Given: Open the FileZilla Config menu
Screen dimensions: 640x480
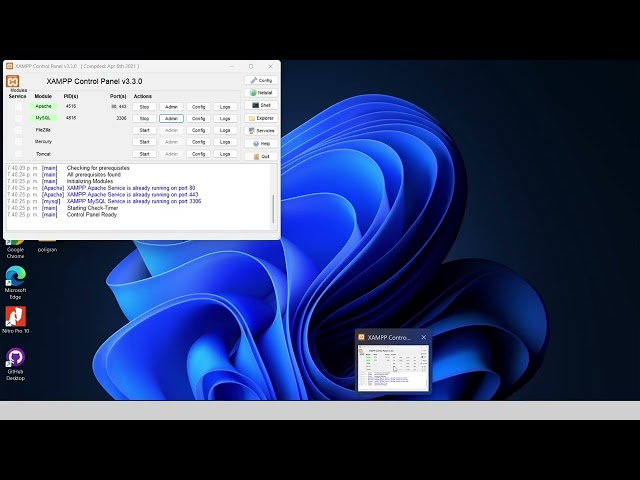Looking at the screenshot, I should (x=198, y=130).
